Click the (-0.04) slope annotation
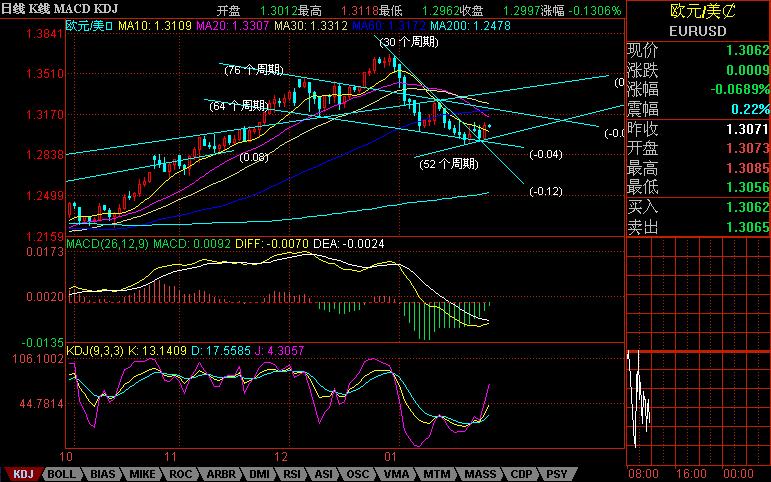 pyautogui.click(x=546, y=154)
